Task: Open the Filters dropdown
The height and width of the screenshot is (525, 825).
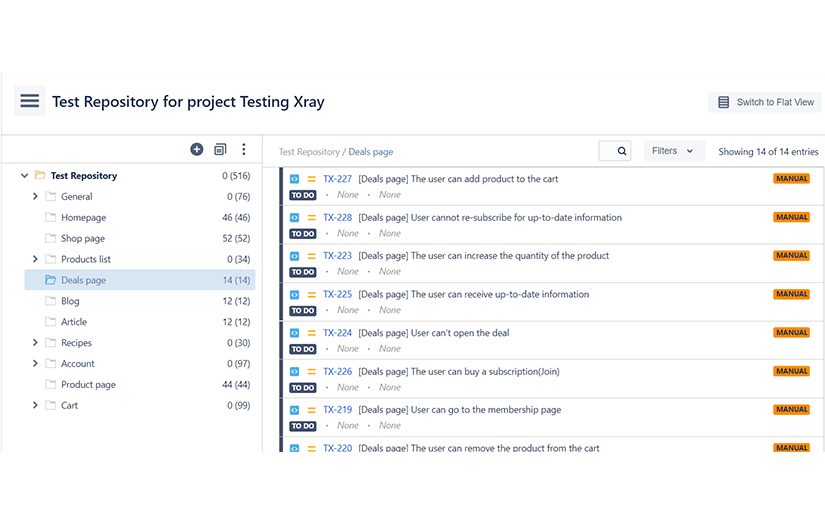Action: coord(673,151)
